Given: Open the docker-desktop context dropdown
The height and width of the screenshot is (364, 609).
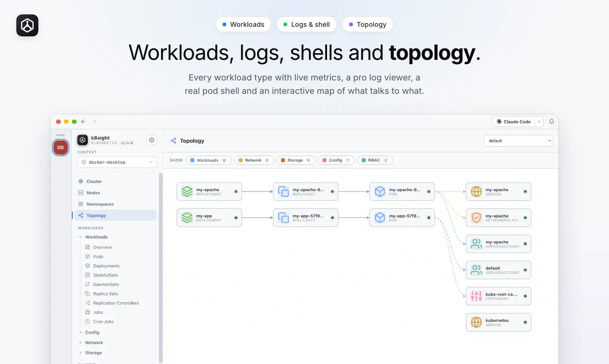Looking at the screenshot, I should point(117,162).
